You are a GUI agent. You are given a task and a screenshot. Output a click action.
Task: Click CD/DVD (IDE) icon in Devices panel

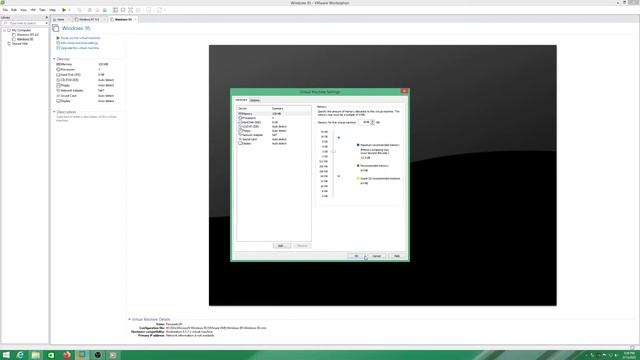pos(58,80)
